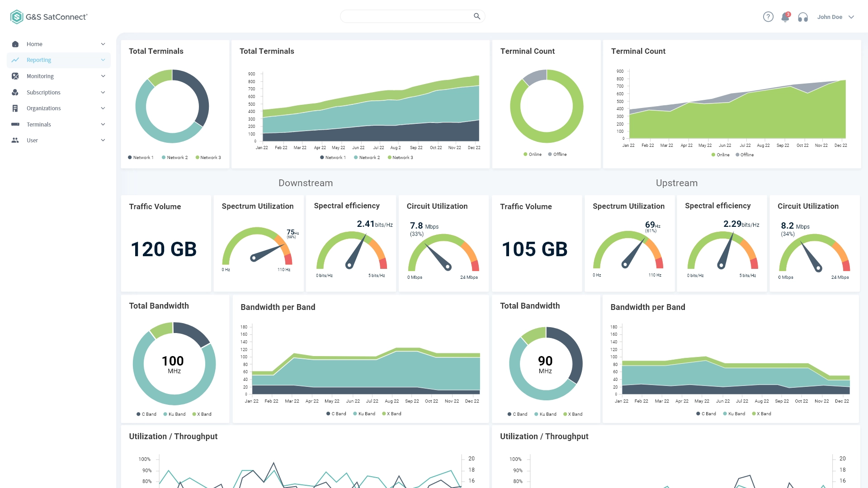Viewport: 868px width, 488px height.
Task: Click the 100 MHz bandwidth donut center
Action: coord(174,365)
